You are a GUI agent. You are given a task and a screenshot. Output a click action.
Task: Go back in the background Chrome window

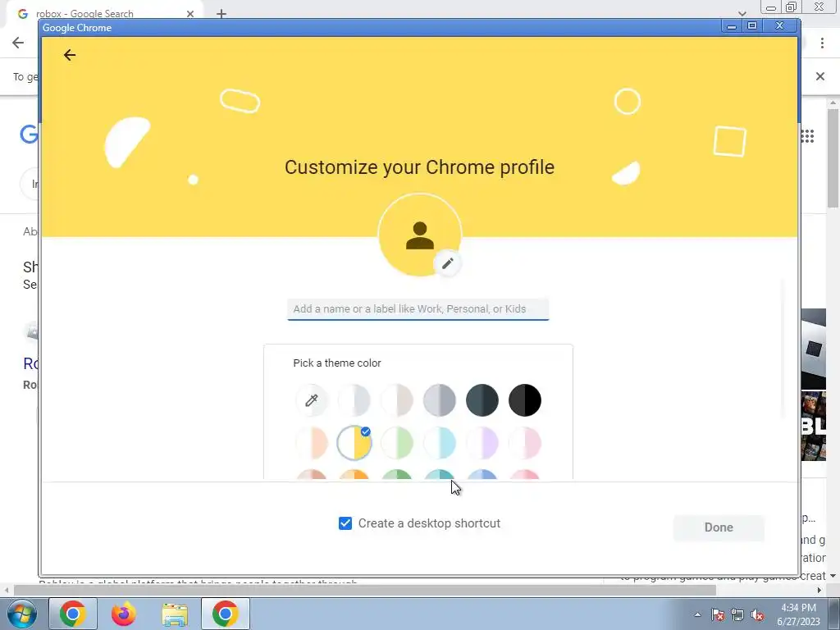[18, 43]
